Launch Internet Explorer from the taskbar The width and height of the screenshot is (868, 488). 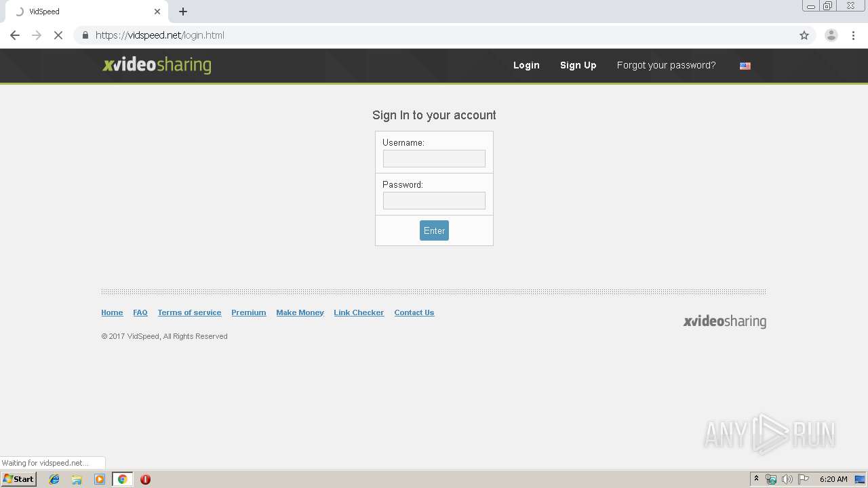point(54,479)
